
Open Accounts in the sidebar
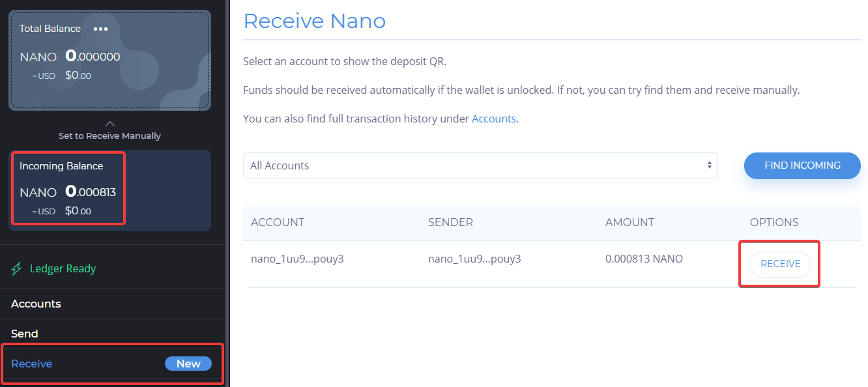[36, 304]
